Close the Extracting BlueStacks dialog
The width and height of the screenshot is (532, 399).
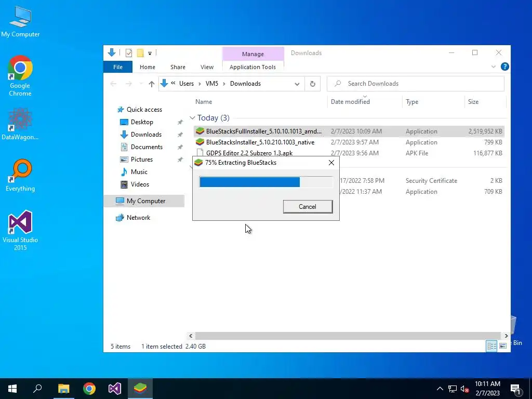331,163
